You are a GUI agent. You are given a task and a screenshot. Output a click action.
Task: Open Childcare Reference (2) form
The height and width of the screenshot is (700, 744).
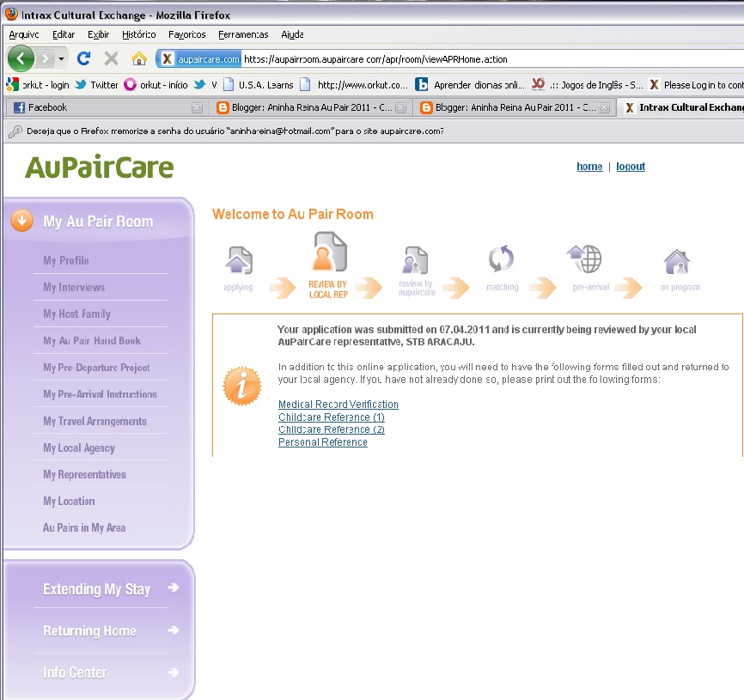332,429
